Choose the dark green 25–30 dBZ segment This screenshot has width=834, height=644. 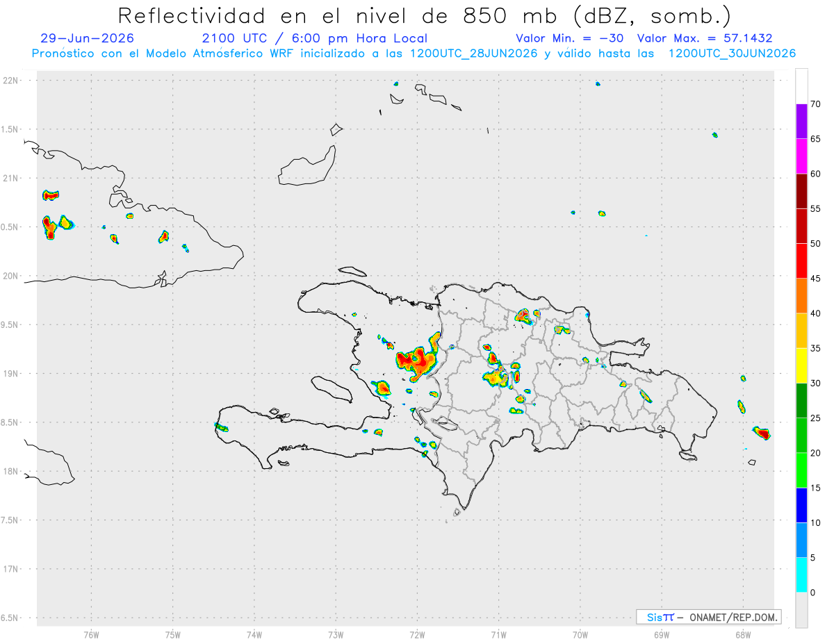point(801,401)
